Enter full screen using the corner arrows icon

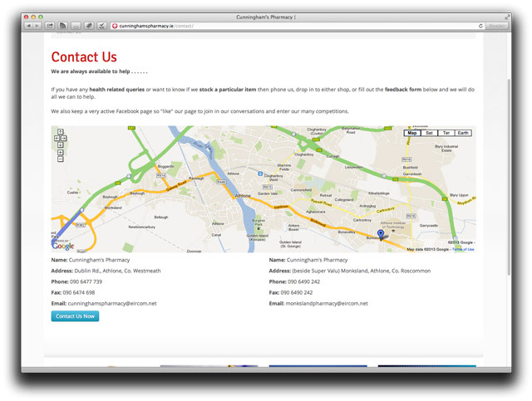pos(507,17)
